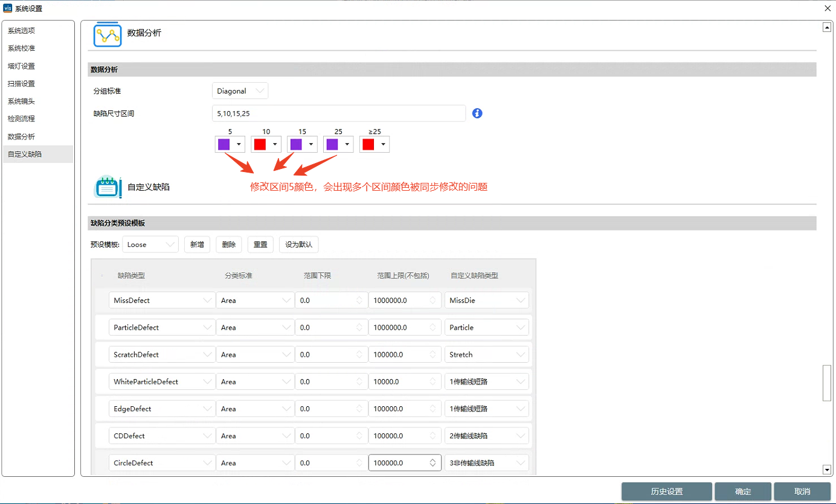Click the data analysis section chart icon
The image size is (836, 504).
[x=108, y=34]
